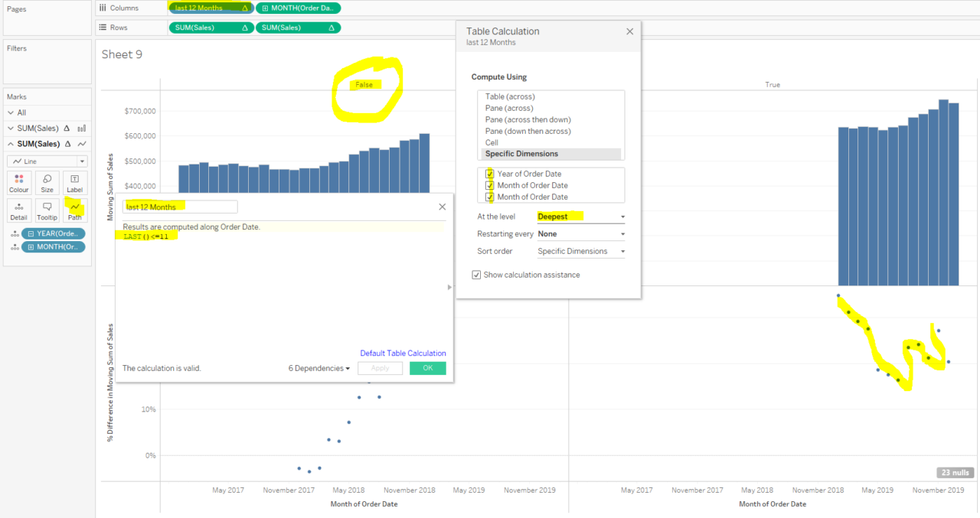Open the Colour shelf on the Marks card
Viewport: 980px width, 518px height.
18,181
